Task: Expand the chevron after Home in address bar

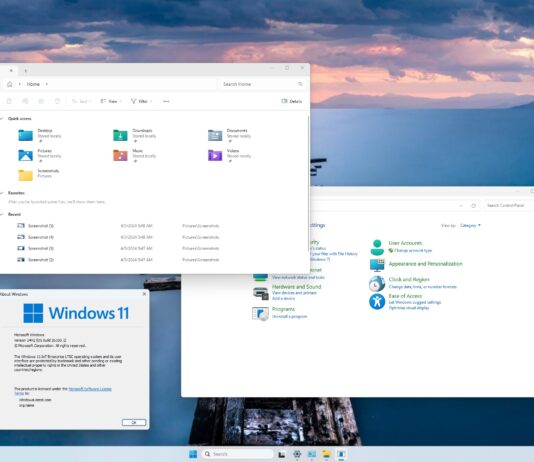Action: pos(47,84)
